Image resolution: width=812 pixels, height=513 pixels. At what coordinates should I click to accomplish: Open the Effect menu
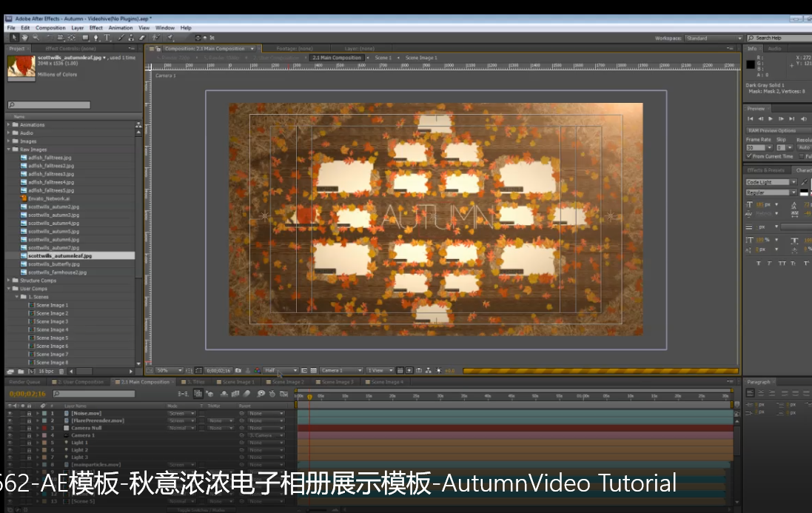click(x=95, y=28)
